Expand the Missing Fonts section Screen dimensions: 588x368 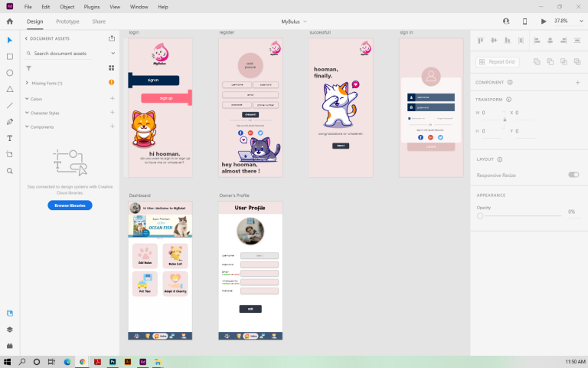click(x=28, y=83)
